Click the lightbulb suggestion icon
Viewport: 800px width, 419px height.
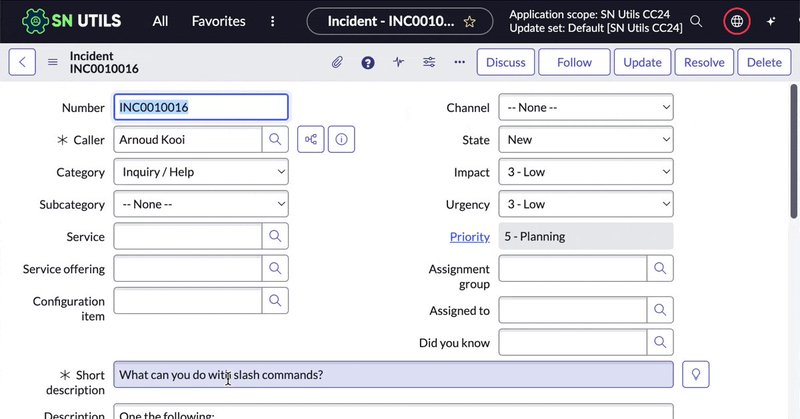695,375
